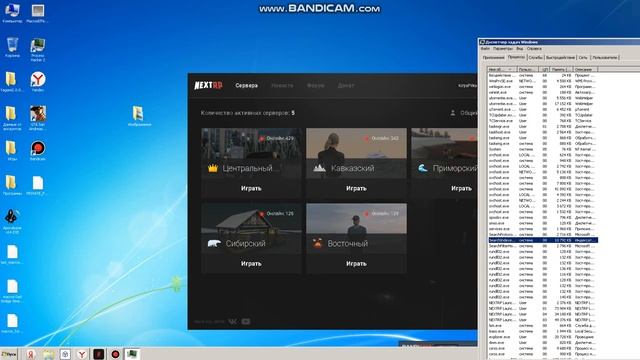Select the Игры folder on desktop

12,151
